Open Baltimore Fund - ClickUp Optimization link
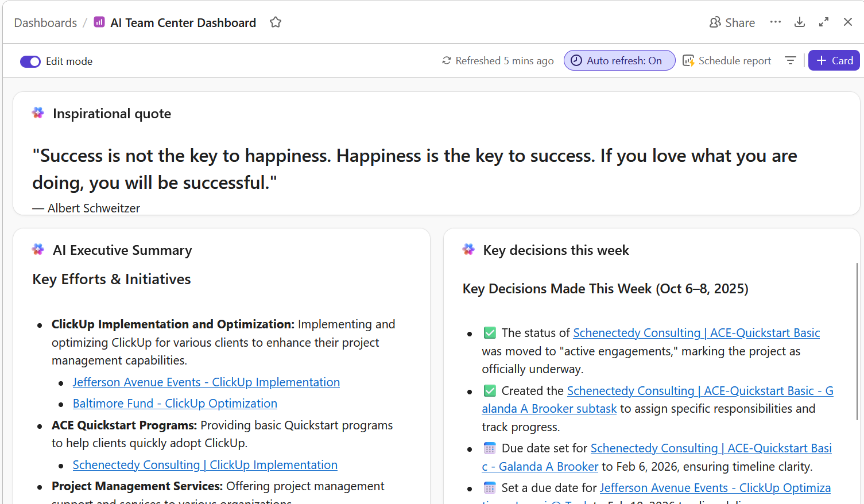The height and width of the screenshot is (504, 864). [175, 404]
